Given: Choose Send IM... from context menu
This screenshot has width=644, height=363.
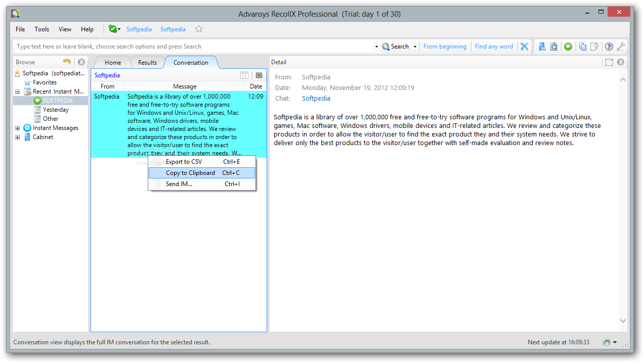Looking at the screenshot, I should [x=202, y=184].
